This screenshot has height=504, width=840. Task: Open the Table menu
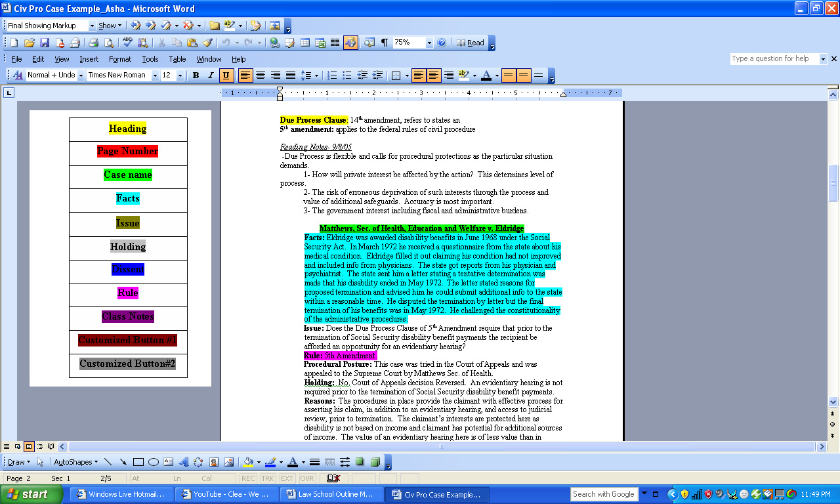177,59
